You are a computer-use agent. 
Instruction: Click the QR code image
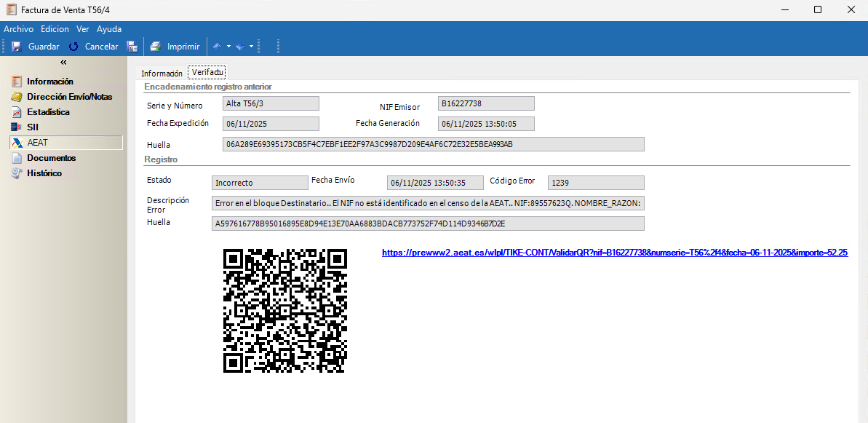pyautogui.click(x=285, y=311)
